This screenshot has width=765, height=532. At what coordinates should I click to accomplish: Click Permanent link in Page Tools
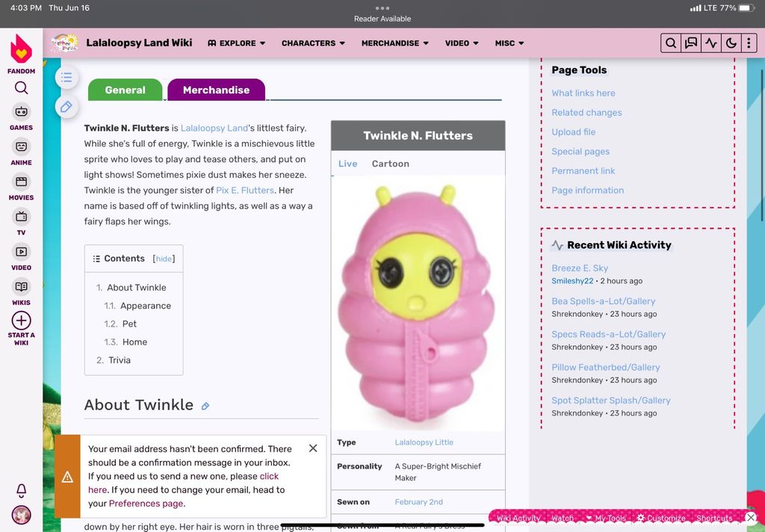click(583, 171)
